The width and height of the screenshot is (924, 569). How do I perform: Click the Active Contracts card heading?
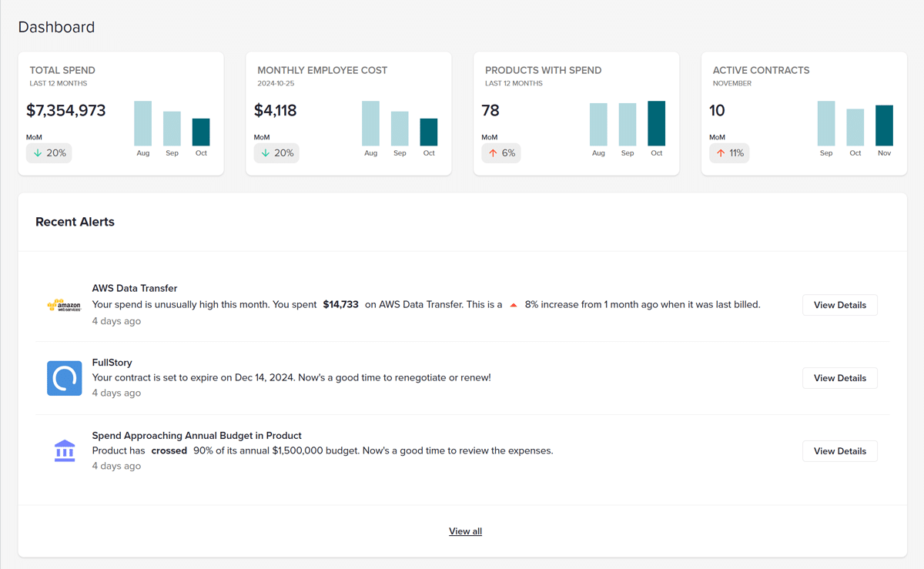pyautogui.click(x=760, y=70)
